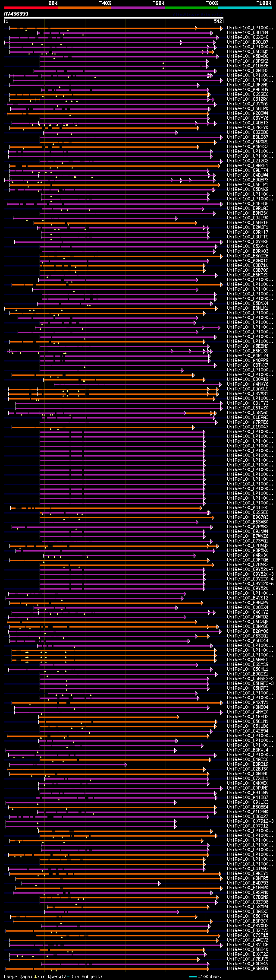Select hit label UniRef100_Q3JTY3

click(248, 403)
